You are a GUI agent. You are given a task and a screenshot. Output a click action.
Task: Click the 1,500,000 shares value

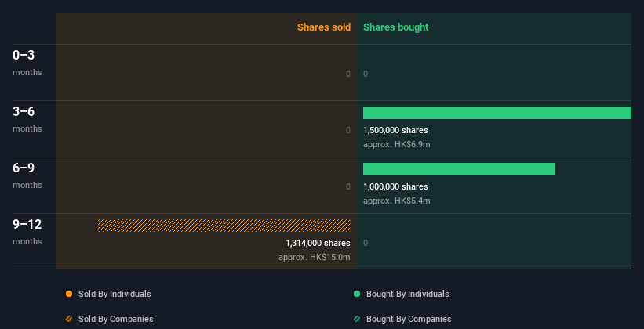coord(395,130)
